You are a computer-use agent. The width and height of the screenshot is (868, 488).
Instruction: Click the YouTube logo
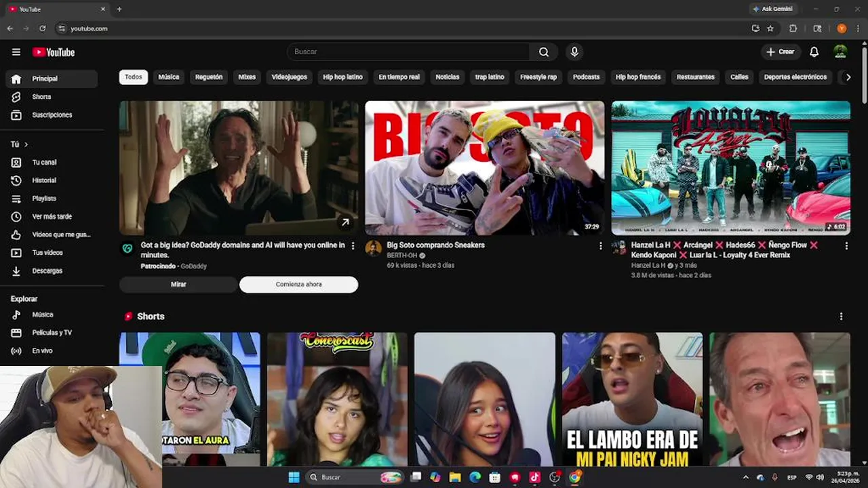54,52
